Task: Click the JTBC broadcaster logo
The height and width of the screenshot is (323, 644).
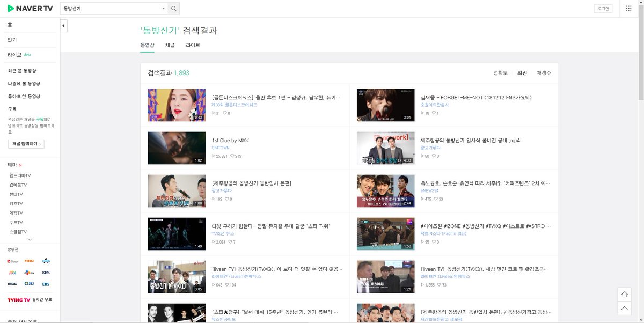Action: (x=13, y=273)
